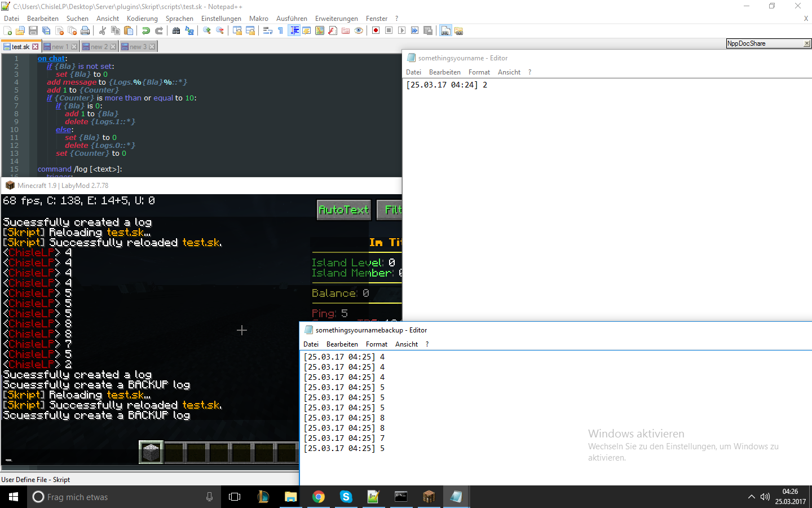The image size is (812, 508).
Task: Print the current document
Action: [85, 30]
